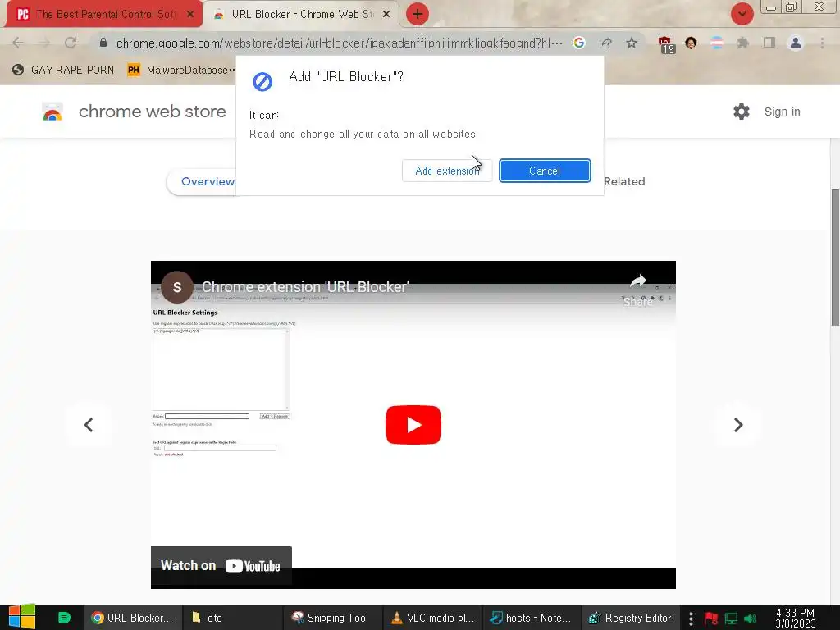Open the Chrome profile icon

coord(796,43)
